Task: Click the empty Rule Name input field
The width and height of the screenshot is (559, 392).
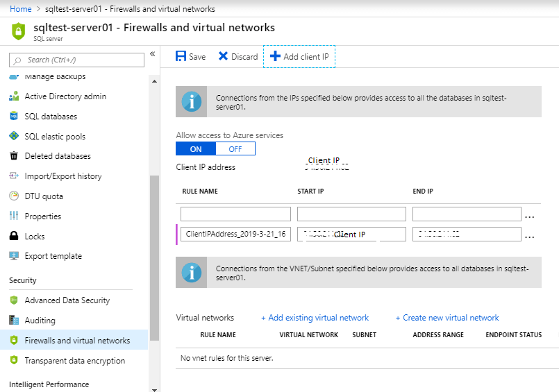Action: point(235,214)
